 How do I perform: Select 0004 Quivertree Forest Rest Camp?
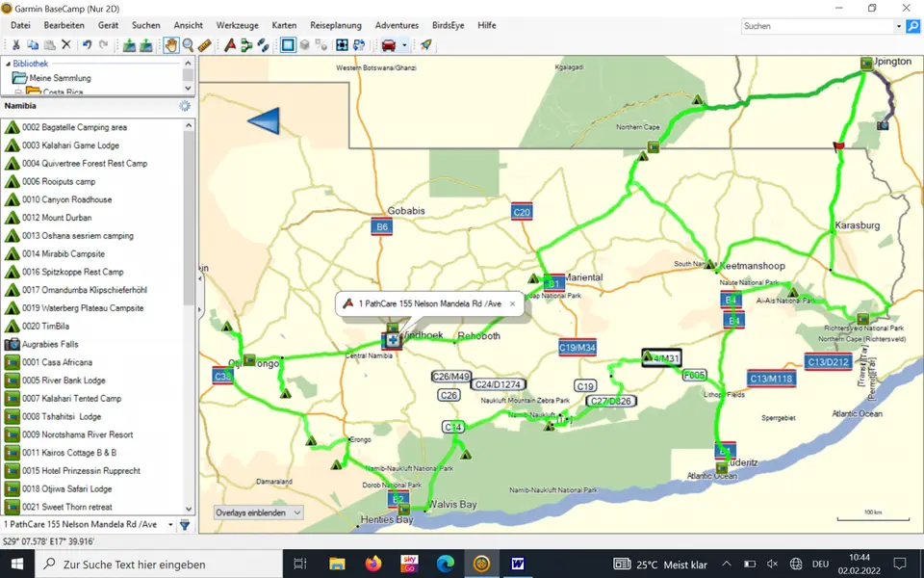92,164
